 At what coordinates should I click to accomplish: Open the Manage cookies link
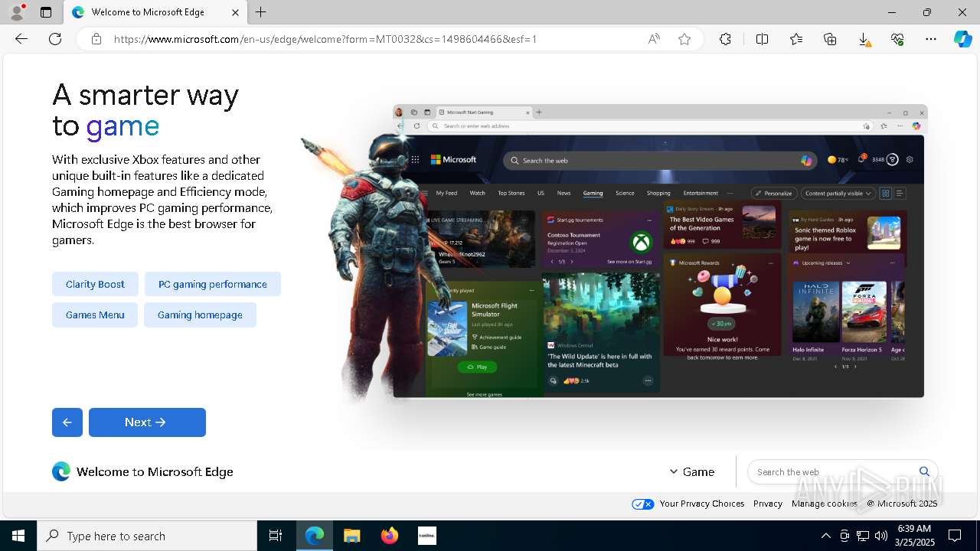[x=825, y=504]
